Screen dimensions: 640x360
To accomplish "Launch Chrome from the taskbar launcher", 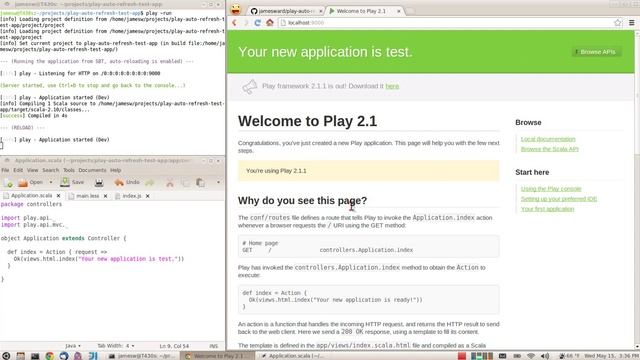I will point(49,356).
